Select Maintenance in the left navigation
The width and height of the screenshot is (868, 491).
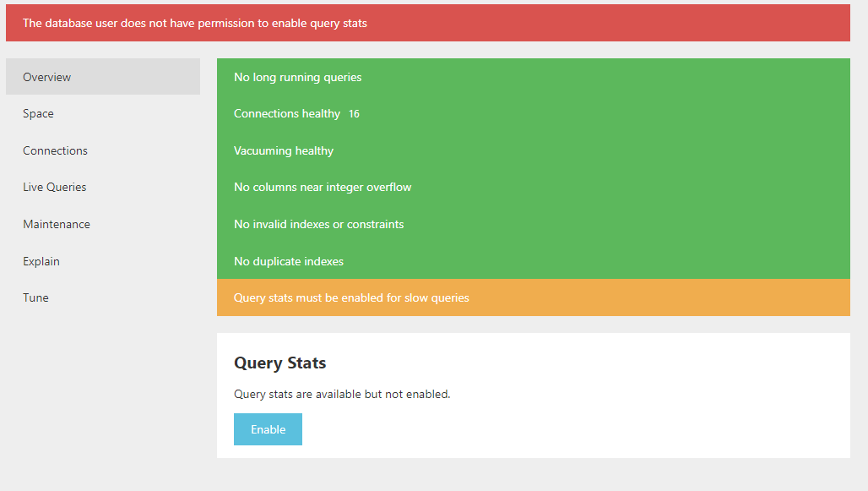coord(56,224)
